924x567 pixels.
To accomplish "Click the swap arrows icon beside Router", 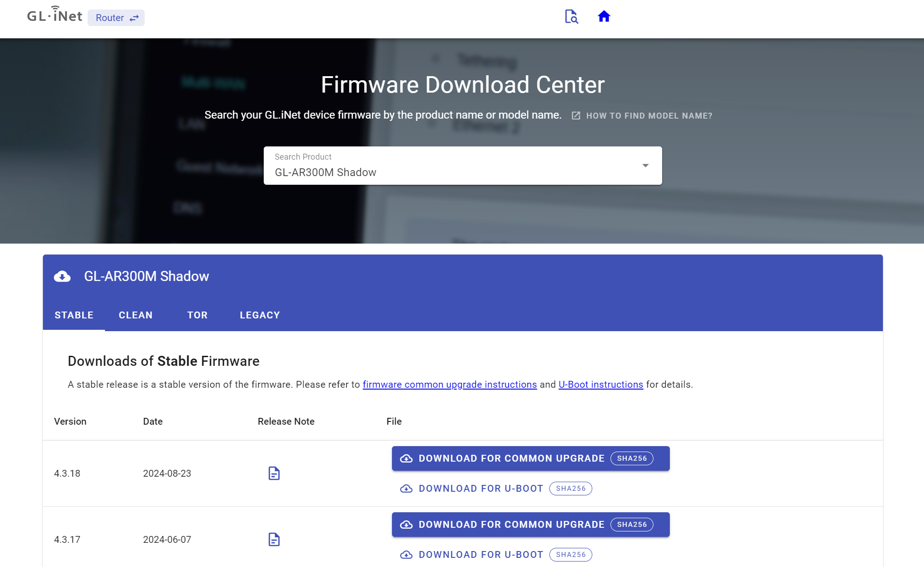I will pyautogui.click(x=134, y=18).
